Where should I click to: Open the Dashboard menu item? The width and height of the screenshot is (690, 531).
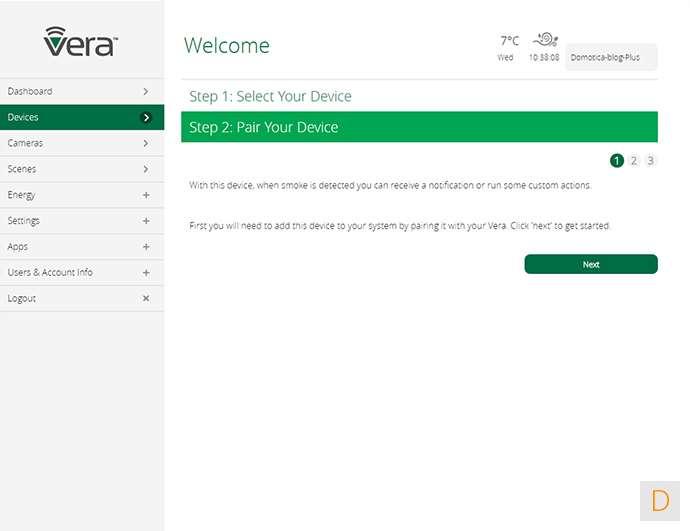coord(30,91)
